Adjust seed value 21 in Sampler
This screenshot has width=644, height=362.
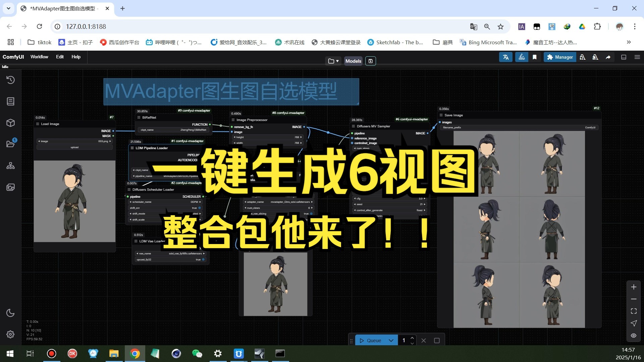pyautogui.click(x=390, y=204)
